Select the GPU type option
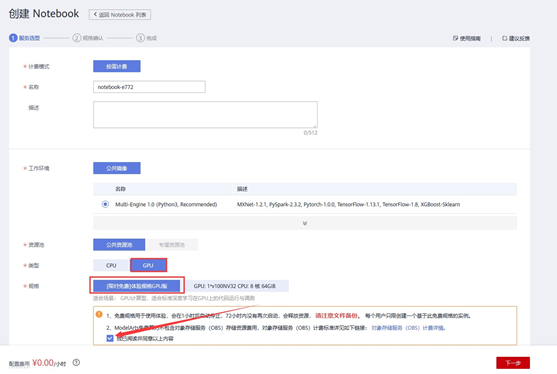The width and height of the screenshot is (557, 374). coord(148,265)
